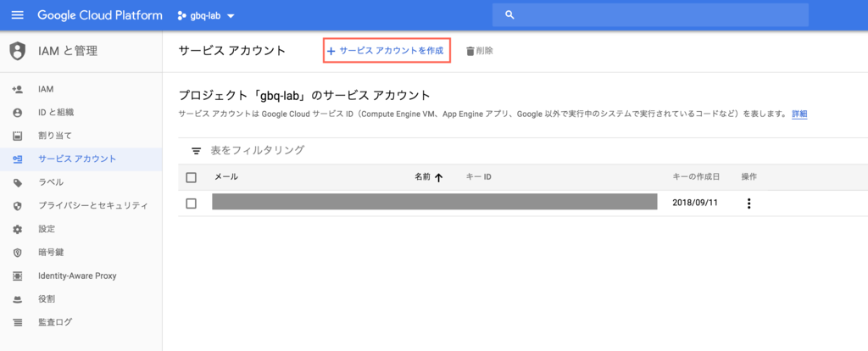Click the キーの作成日 column header
868x351 pixels.
(x=696, y=177)
